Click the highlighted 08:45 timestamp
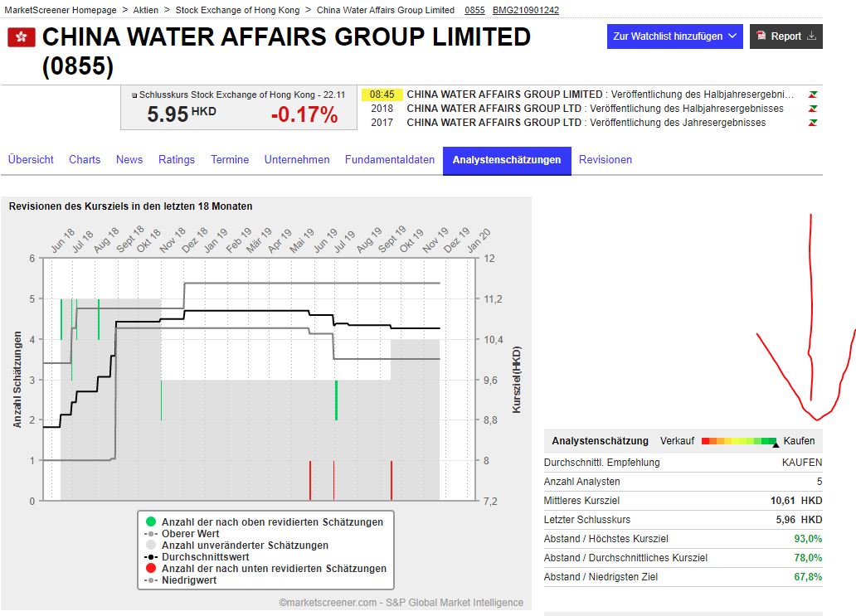This screenshot has height=616, width=856. [x=382, y=95]
